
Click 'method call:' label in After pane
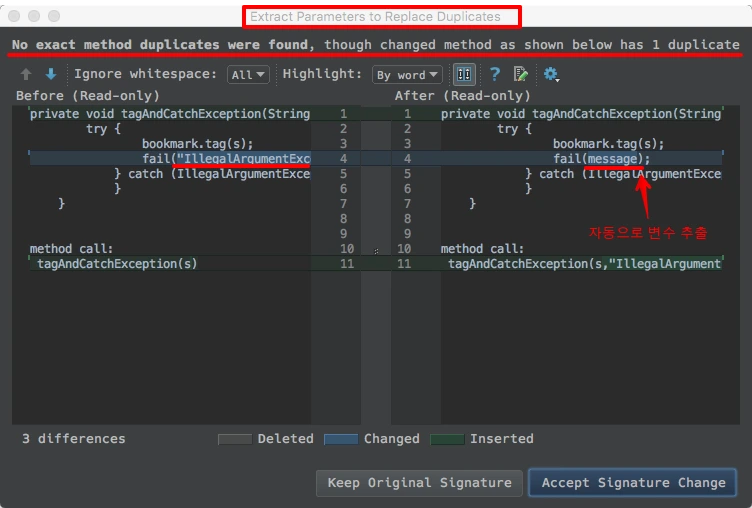coord(482,249)
